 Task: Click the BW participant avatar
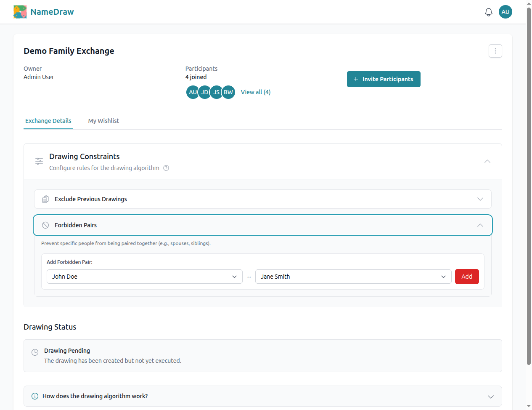228,92
